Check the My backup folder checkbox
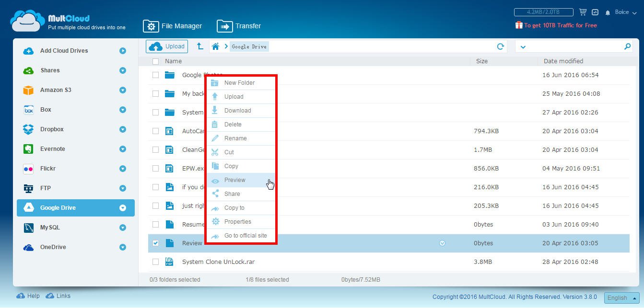The width and height of the screenshot is (644, 308). tap(155, 93)
